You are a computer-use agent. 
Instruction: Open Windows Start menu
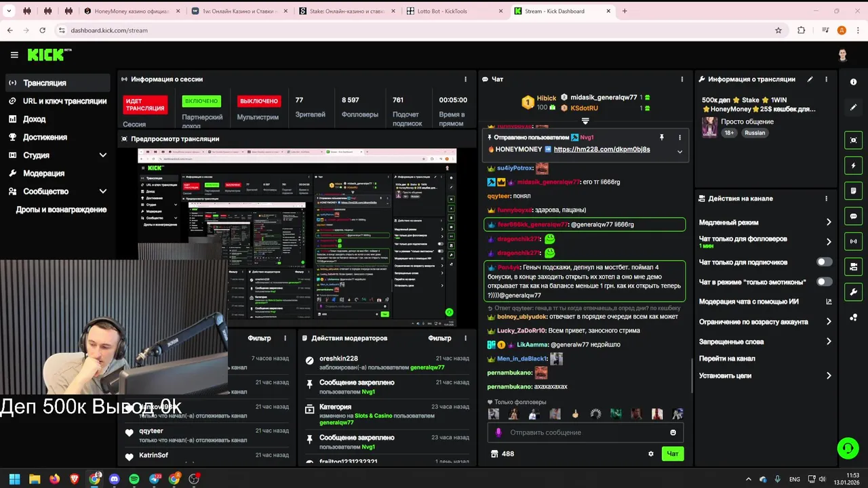coord(14,479)
